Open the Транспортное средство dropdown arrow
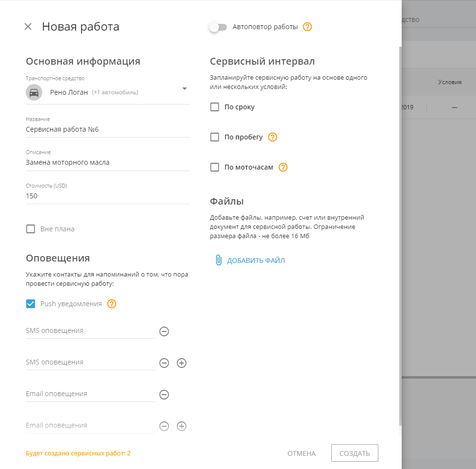This screenshot has height=469, width=476. 185,88
